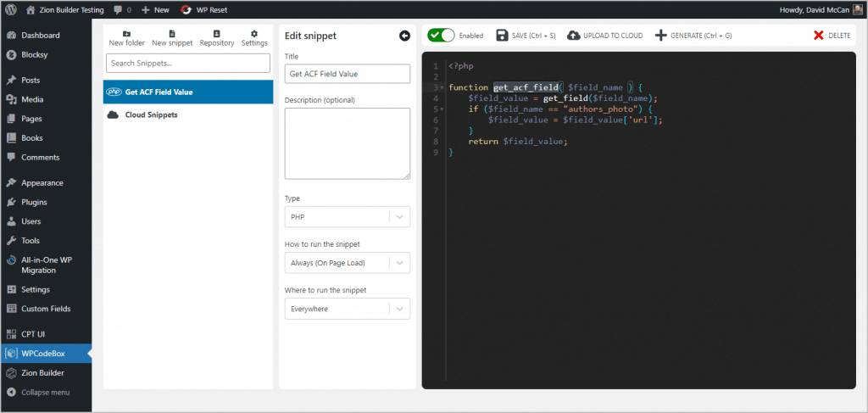The image size is (868, 413).
Task: Open Settings in WordPress sidebar
Action: pyautogui.click(x=46, y=289)
